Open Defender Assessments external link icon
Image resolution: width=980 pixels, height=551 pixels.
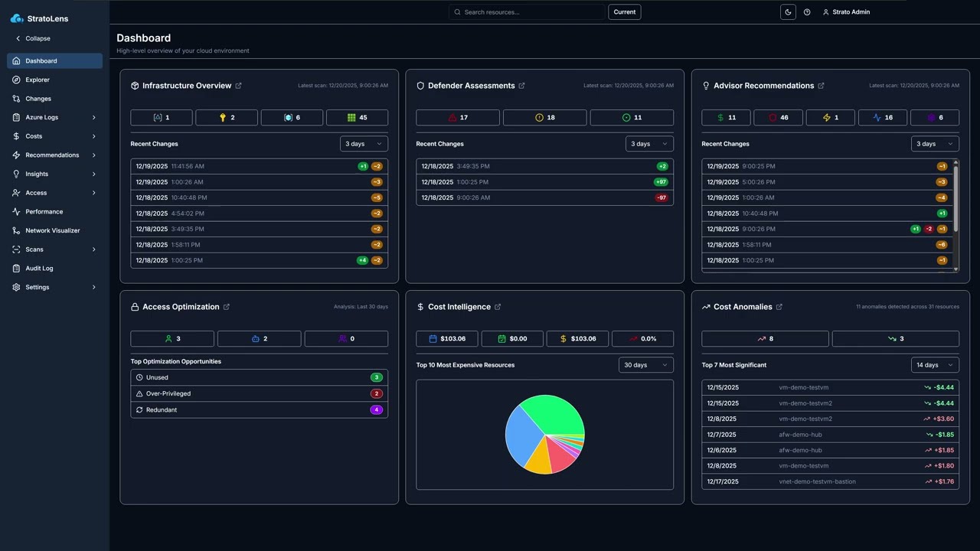point(521,86)
